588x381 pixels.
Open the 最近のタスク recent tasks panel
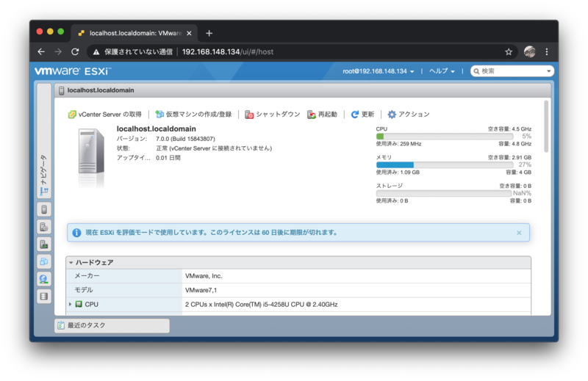112,325
